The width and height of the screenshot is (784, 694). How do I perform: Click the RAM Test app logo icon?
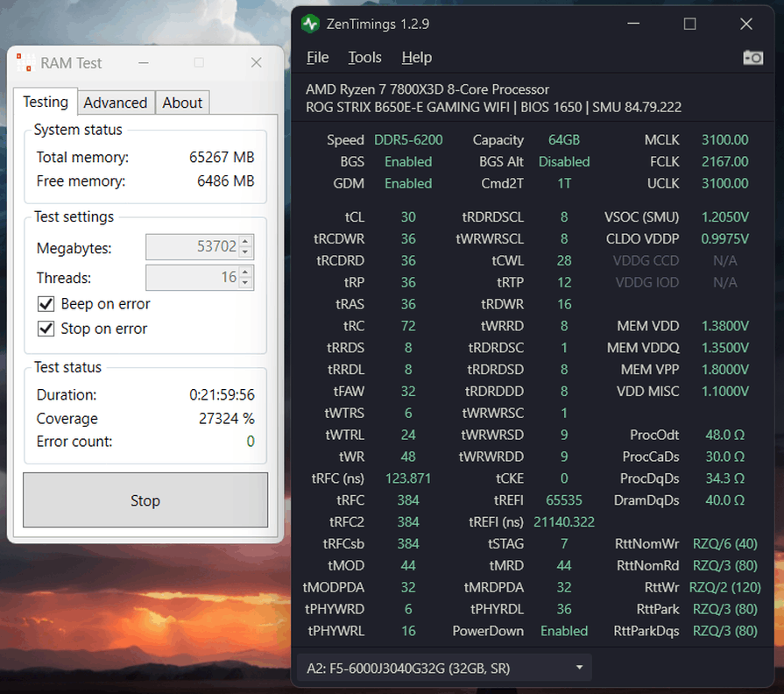tap(25, 62)
